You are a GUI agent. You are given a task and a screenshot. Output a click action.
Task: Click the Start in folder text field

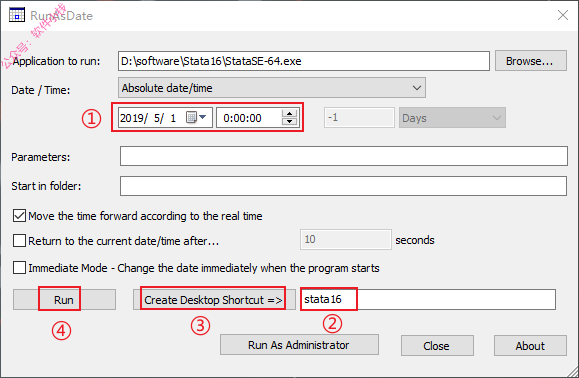tap(343, 186)
